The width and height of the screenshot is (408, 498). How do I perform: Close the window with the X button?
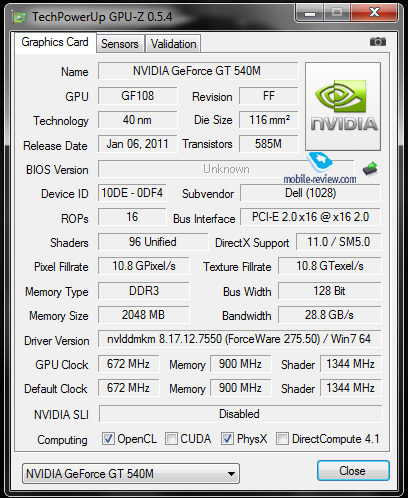click(x=374, y=13)
